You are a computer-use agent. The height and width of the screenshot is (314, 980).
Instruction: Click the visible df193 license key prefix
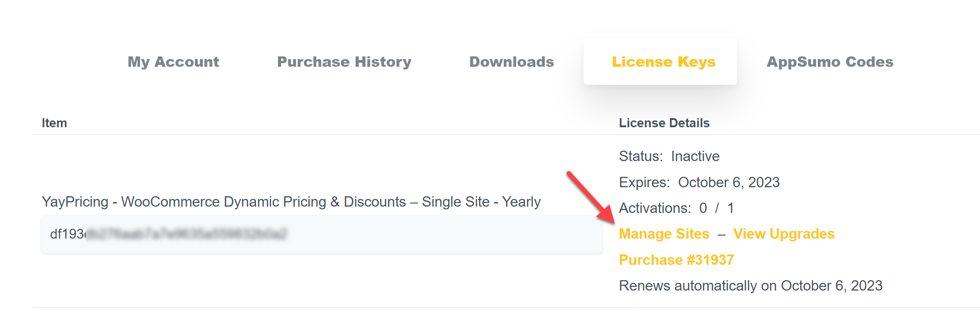67,234
